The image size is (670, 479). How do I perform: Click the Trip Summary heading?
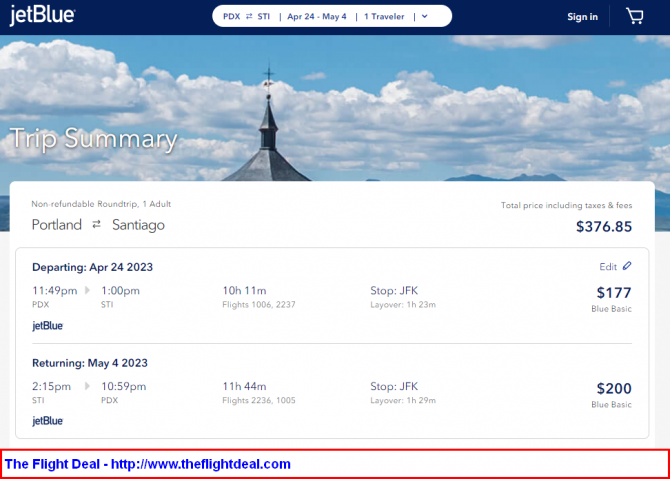[94, 139]
